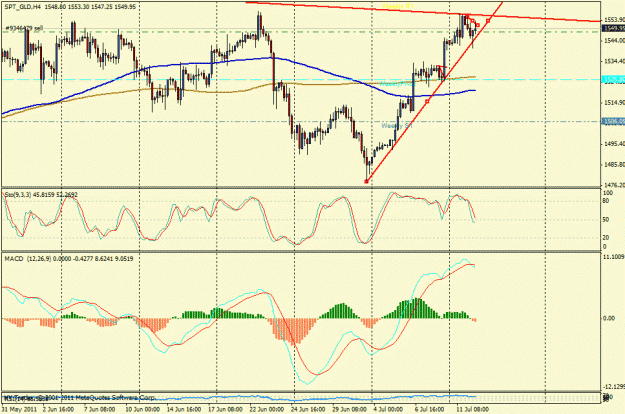This screenshot has height=414, width=625.
Task: Click the 1544.00 price scale label
Action: (614, 41)
